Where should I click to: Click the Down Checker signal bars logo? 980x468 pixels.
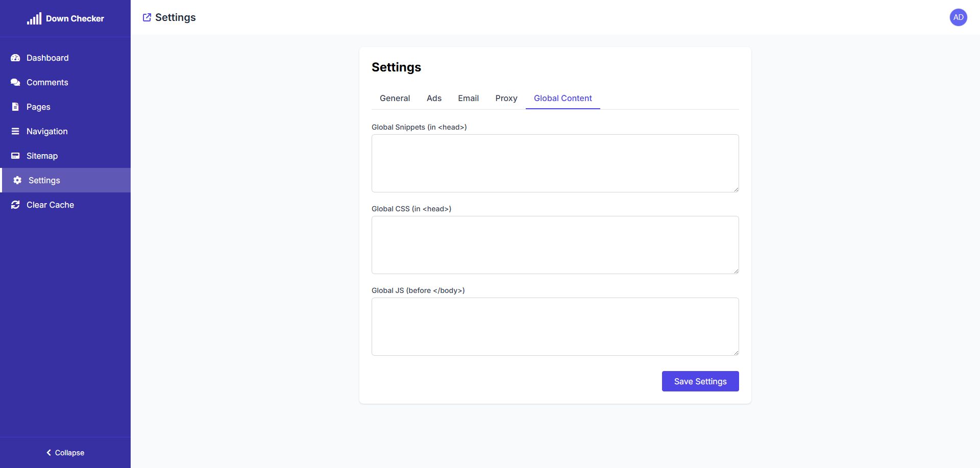pyautogui.click(x=34, y=19)
